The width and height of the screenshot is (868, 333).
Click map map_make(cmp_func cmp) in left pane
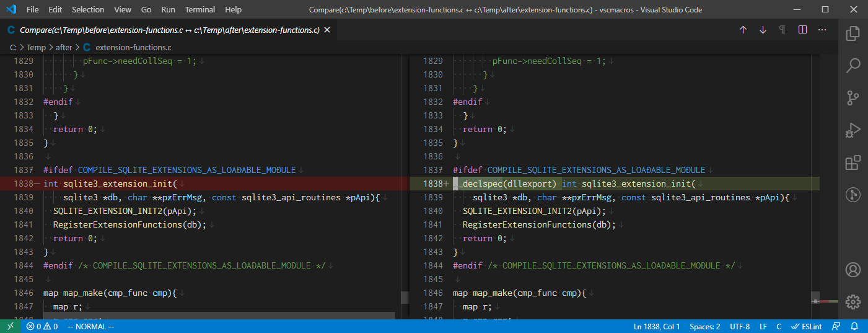[110, 293]
